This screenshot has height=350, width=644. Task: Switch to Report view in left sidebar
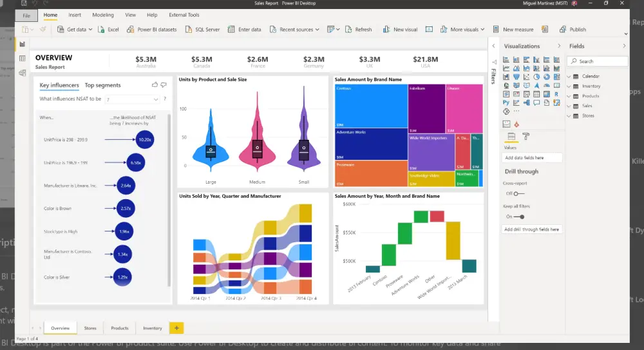(22, 44)
